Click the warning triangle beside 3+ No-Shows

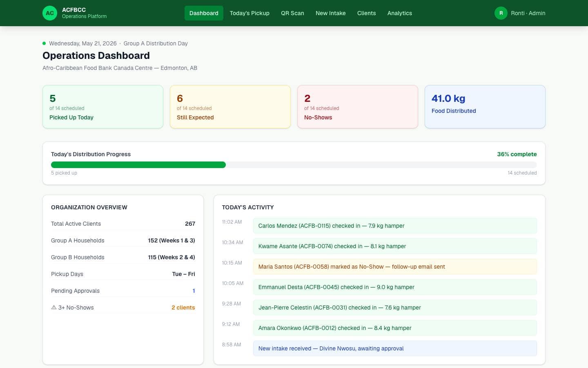[53, 307]
